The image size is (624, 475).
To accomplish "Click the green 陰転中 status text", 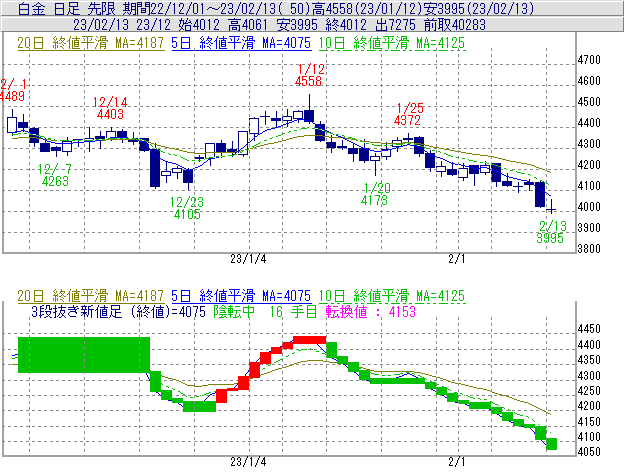I will 234,312.
